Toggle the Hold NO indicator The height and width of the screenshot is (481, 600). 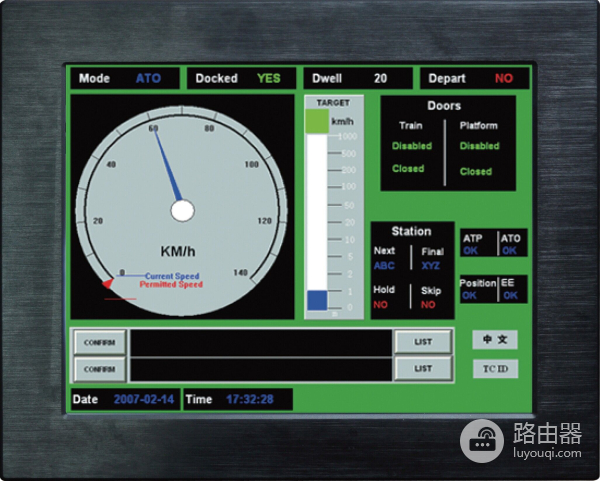(x=381, y=304)
